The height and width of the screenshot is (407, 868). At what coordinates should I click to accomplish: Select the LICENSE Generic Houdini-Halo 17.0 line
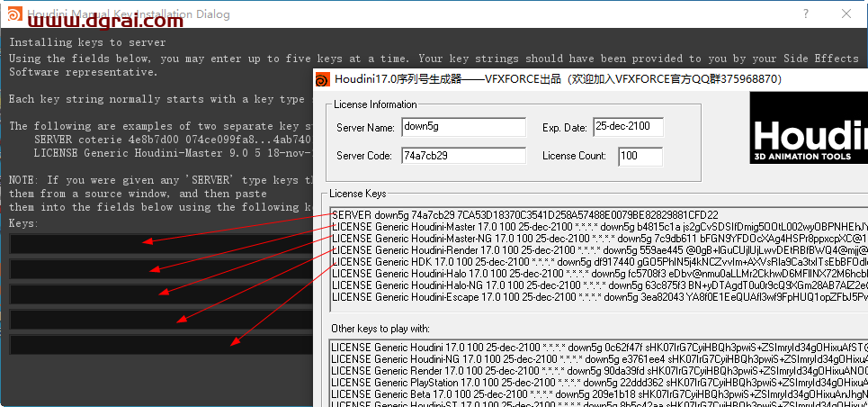(600, 274)
